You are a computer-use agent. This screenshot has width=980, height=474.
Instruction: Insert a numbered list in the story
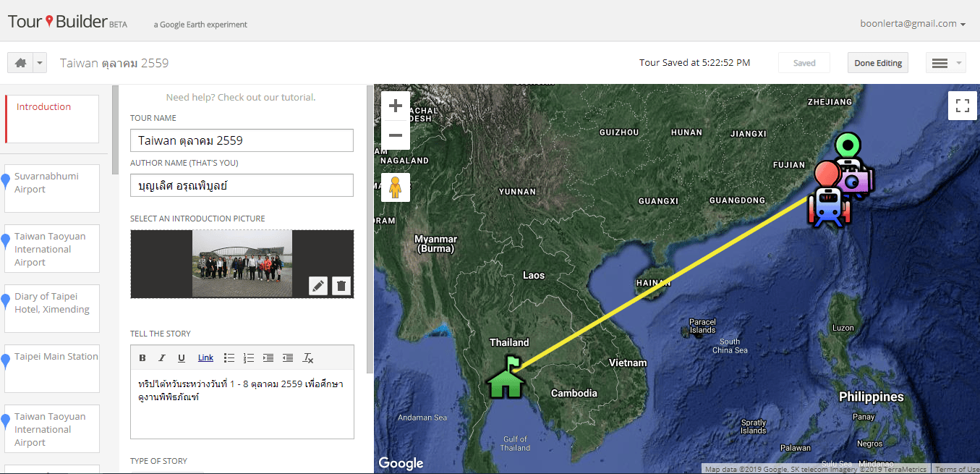(249, 358)
